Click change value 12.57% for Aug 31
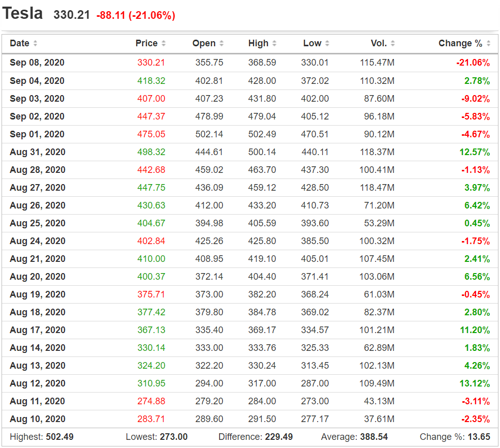 click(475, 152)
